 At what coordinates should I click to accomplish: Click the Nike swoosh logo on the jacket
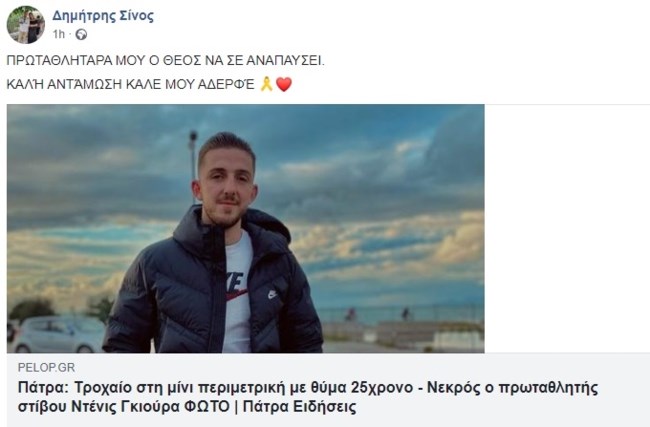(x=272, y=295)
